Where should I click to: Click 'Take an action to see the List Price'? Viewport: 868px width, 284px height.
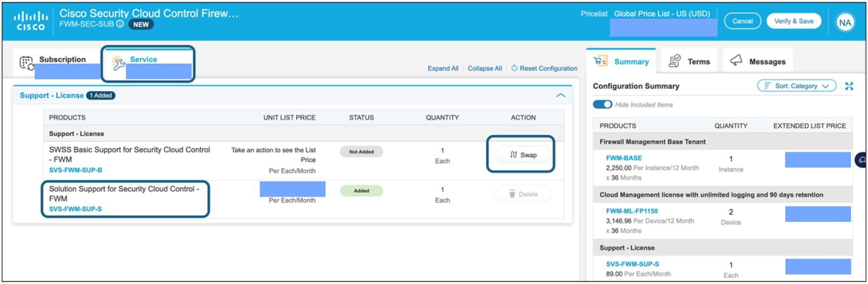coord(273,155)
